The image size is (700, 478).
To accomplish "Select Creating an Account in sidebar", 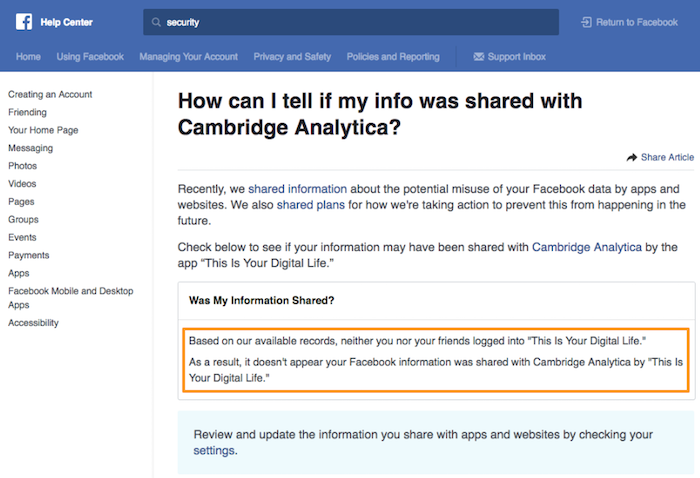I will tap(50, 95).
